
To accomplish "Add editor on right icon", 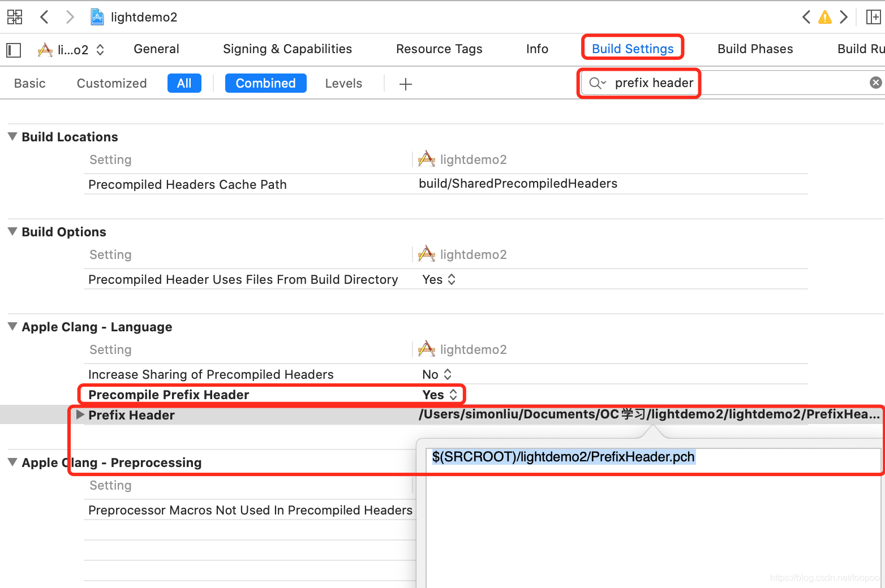I will pyautogui.click(x=873, y=17).
